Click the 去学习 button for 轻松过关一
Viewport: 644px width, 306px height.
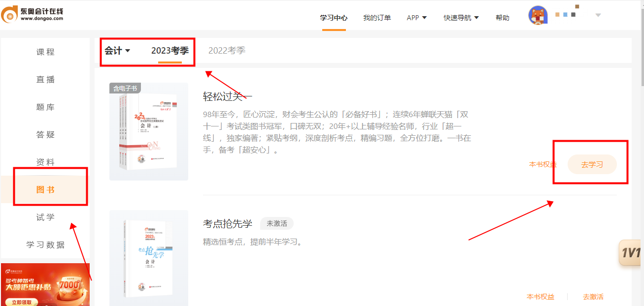pos(592,164)
